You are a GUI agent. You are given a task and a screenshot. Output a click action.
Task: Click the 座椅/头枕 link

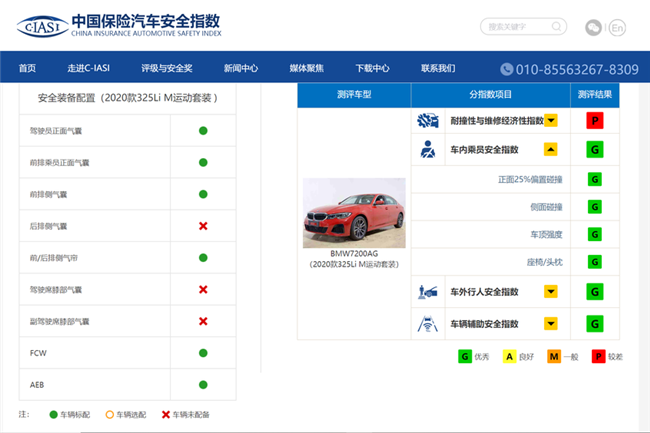[545, 262]
